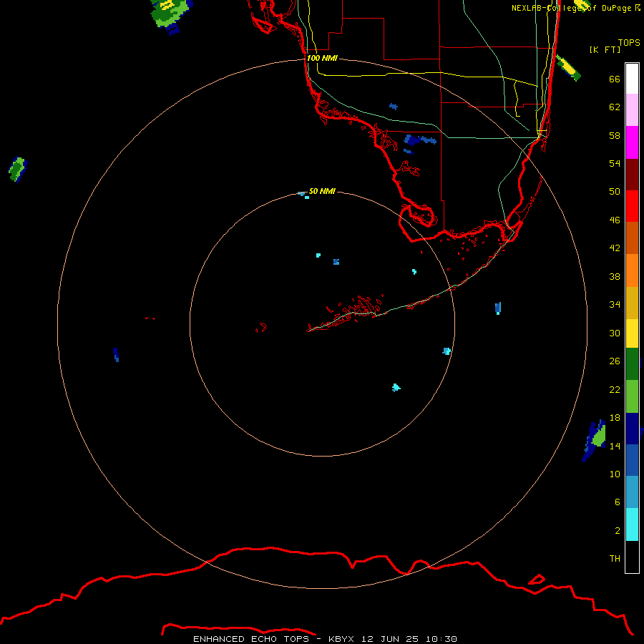Click the 10:30 timestamp in caption

441,639
